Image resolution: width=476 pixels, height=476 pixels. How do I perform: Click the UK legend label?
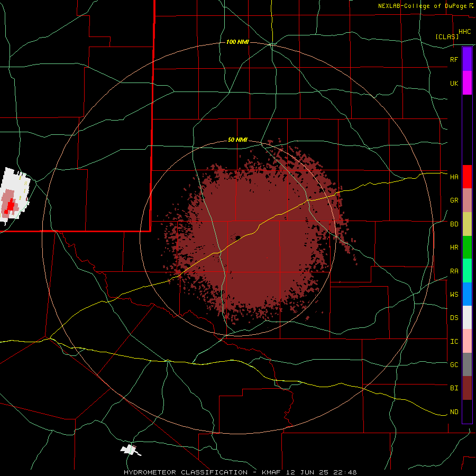(454, 83)
